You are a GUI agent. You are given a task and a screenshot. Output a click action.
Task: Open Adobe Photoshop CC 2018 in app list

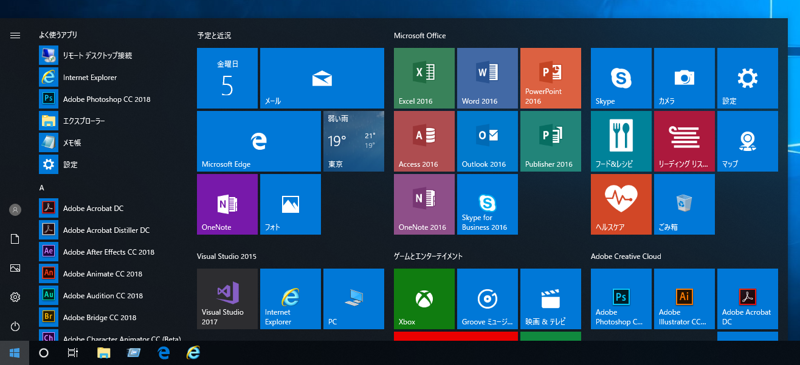click(x=110, y=99)
